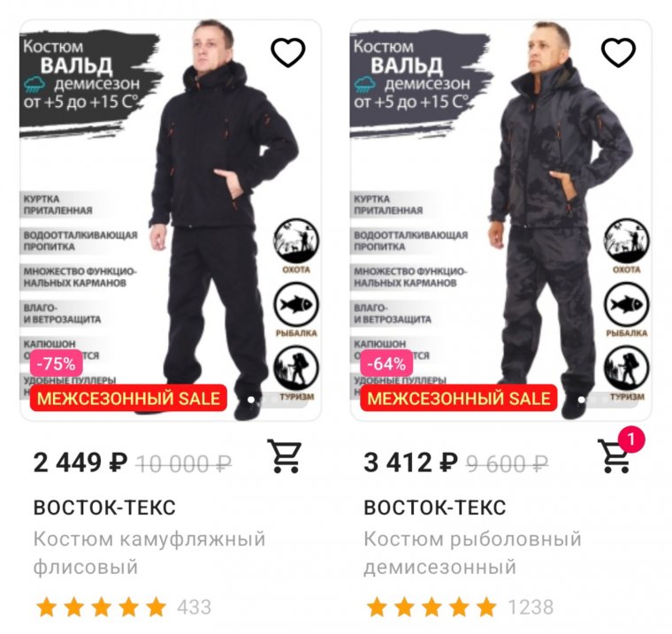Tap МЕЖСЕЗОННЫЙ SALE banner on left product
This screenshot has height=634, width=672.
pyautogui.click(x=128, y=398)
